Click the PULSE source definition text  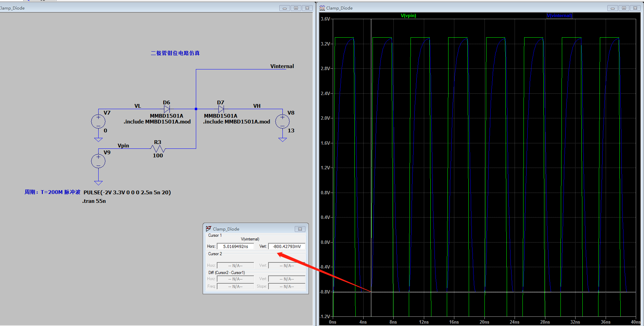point(127,192)
